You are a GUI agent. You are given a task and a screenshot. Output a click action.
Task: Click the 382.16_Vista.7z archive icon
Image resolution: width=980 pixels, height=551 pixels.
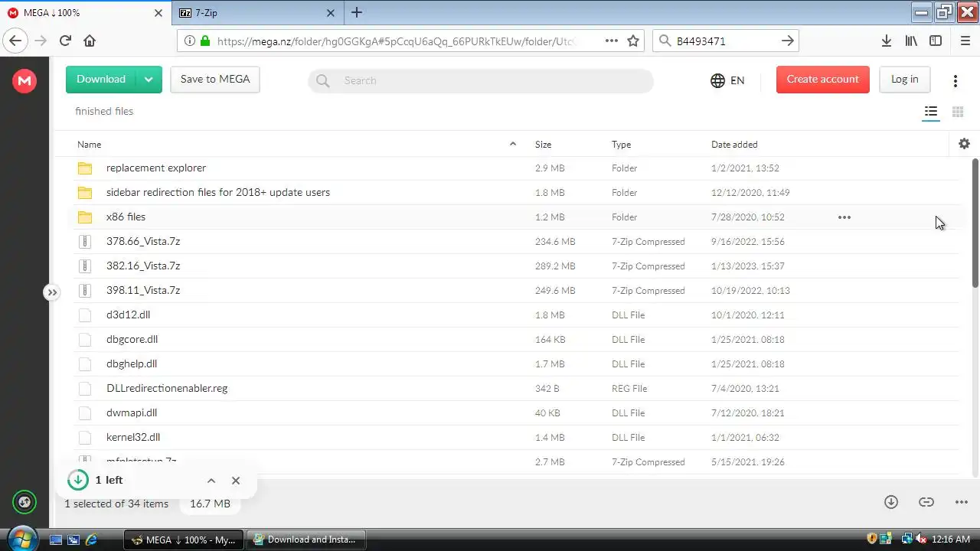[x=85, y=266]
